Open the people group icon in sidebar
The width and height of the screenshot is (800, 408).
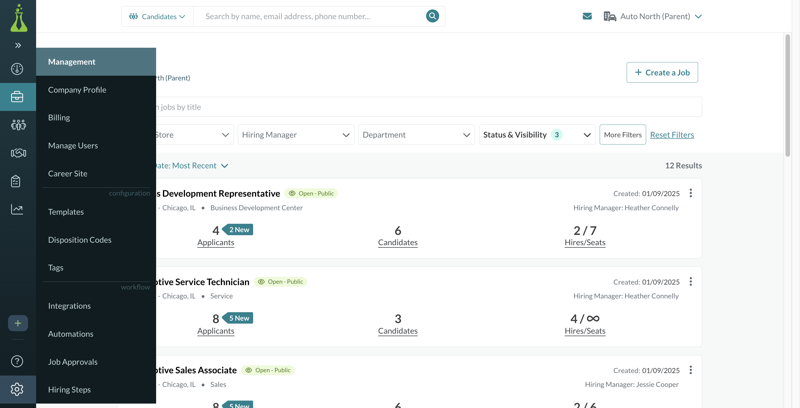click(18, 125)
